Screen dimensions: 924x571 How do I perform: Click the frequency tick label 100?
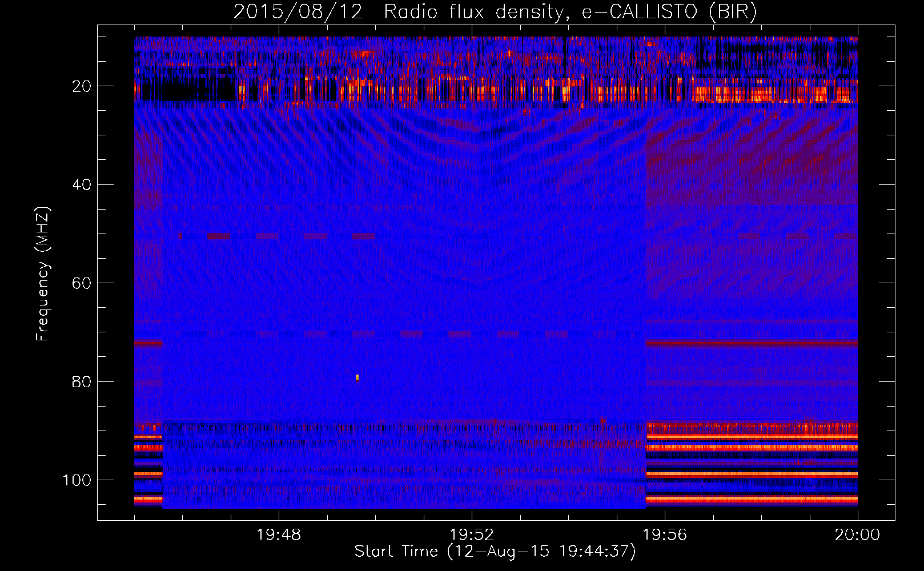77,480
